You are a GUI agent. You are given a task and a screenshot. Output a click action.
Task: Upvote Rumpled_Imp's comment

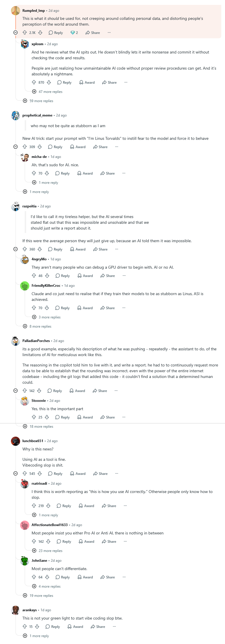25,33
